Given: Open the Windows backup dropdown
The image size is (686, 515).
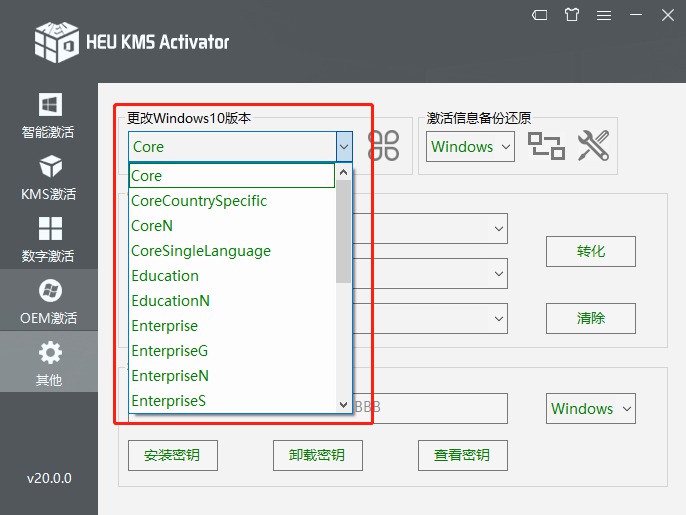Looking at the screenshot, I should [x=470, y=147].
